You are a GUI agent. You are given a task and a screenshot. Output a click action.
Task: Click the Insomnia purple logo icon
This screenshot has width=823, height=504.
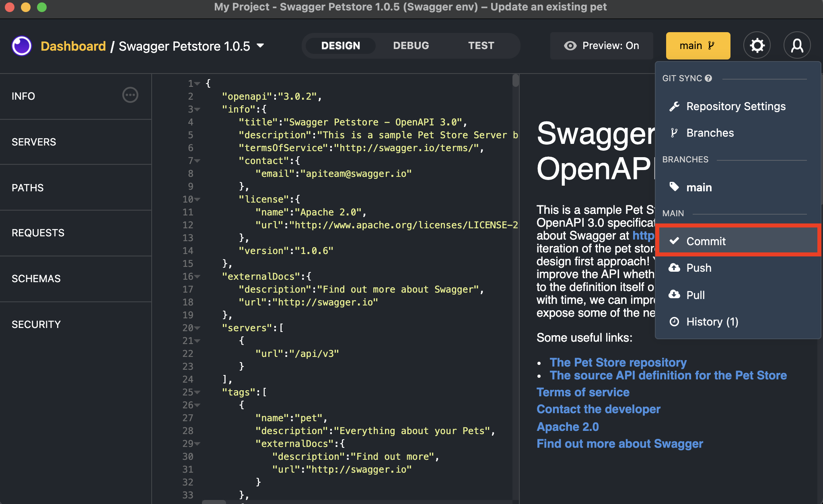point(22,46)
